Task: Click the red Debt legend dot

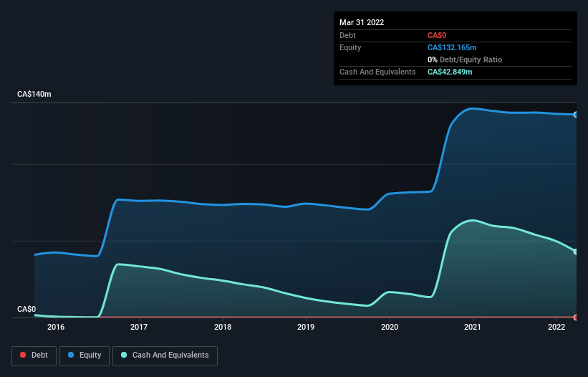Action: [x=23, y=355]
